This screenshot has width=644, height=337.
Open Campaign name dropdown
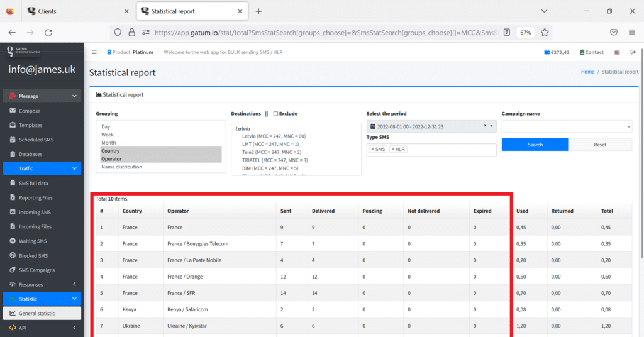coord(567,126)
